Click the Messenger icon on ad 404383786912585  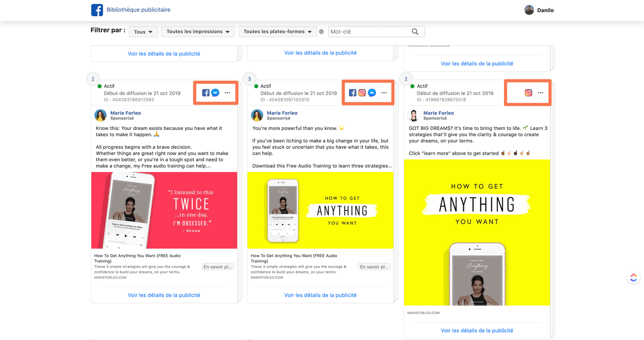(215, 93)
